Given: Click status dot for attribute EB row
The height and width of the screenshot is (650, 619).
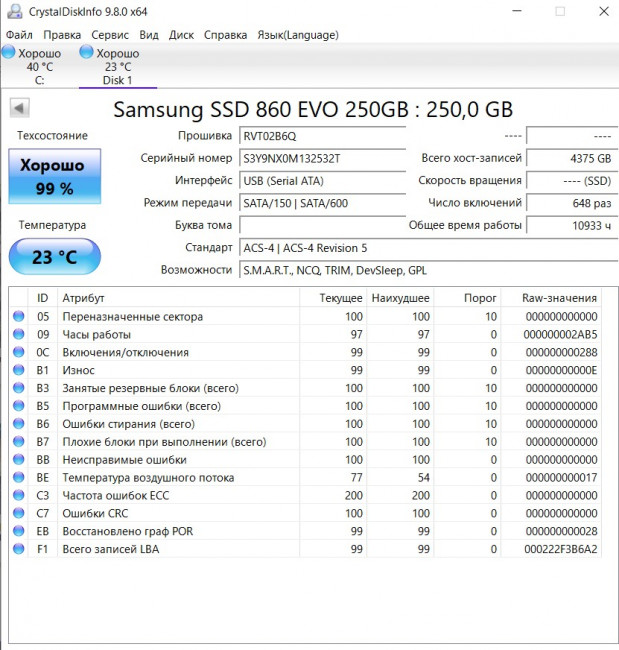Looking at the screenshot, I should coord(19,531).
